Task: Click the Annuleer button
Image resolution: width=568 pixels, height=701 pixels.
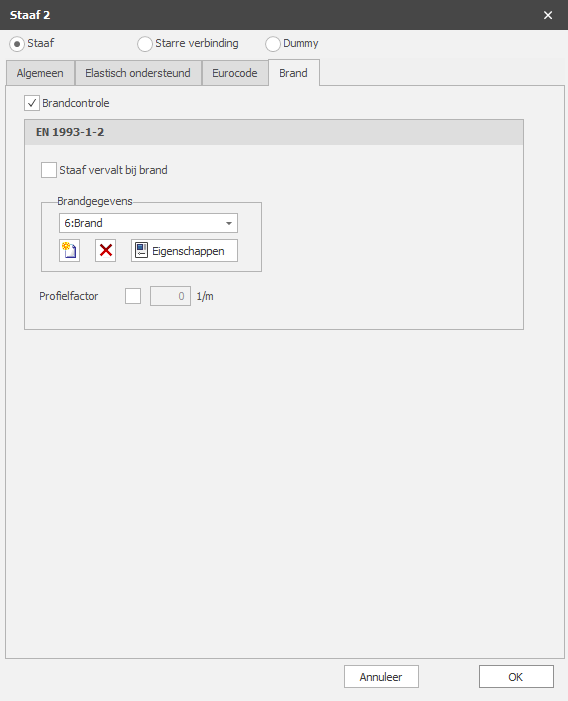Action: point(381,676)
